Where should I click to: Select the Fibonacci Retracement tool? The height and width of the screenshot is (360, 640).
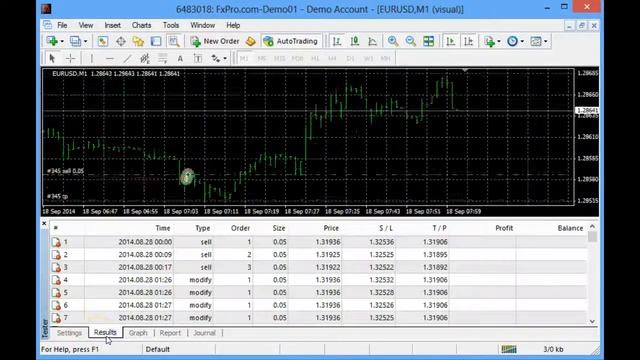click(x=162, y=58)
